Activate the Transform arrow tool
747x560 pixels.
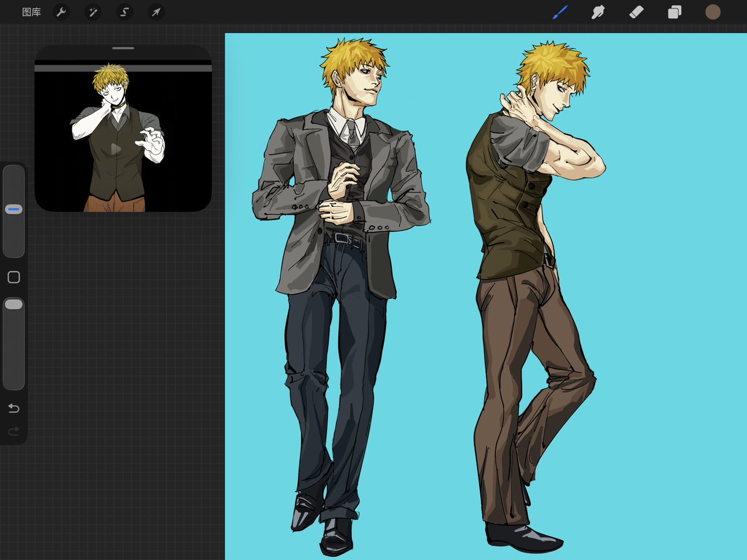[156, 12]
